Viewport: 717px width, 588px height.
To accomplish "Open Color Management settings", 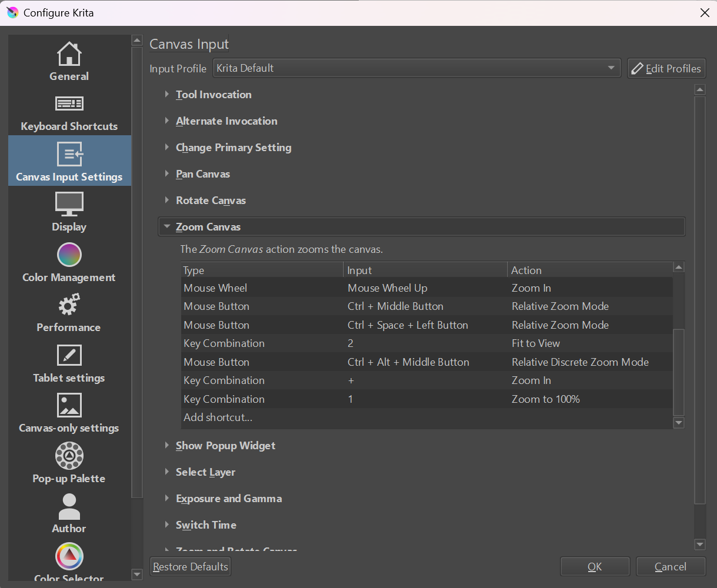I will coord(69,262).
